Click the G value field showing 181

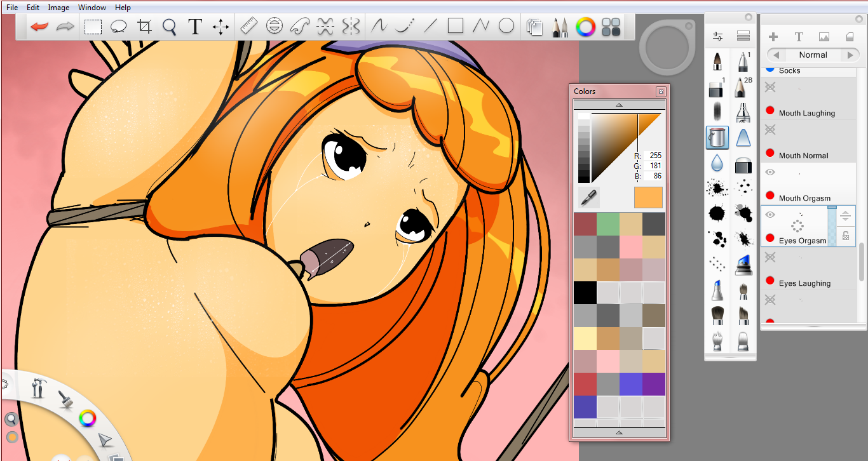pyautogui.click(x=653, y=166)
